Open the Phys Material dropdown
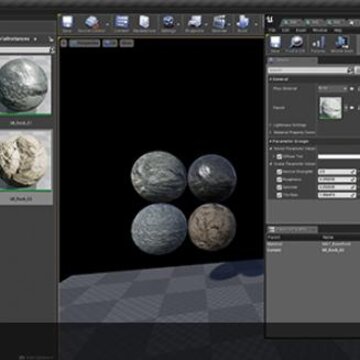The width and height of the screenshot is (360, 360). [x=332, y=89]
